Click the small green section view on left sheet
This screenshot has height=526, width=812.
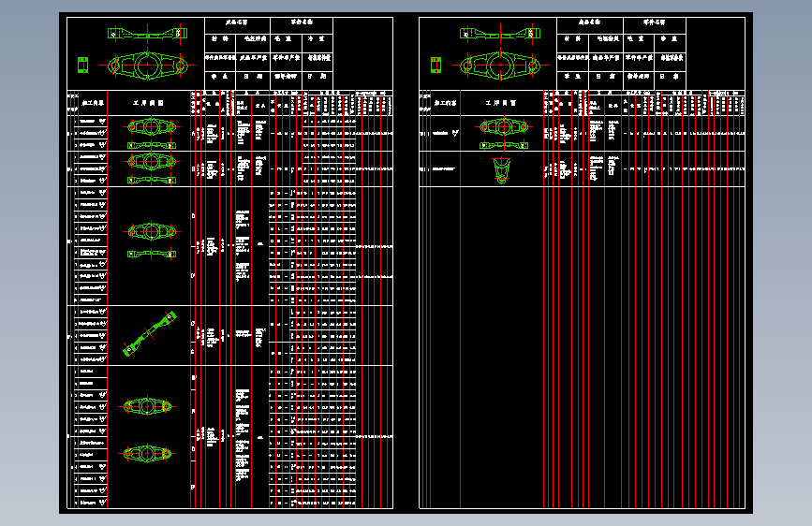tap(82, 66)
